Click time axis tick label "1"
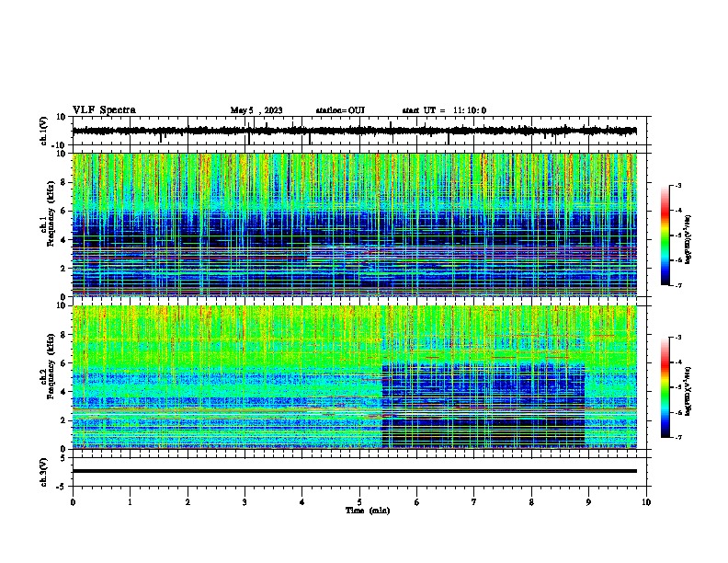The image size is (728, 563). coord(130,502)
